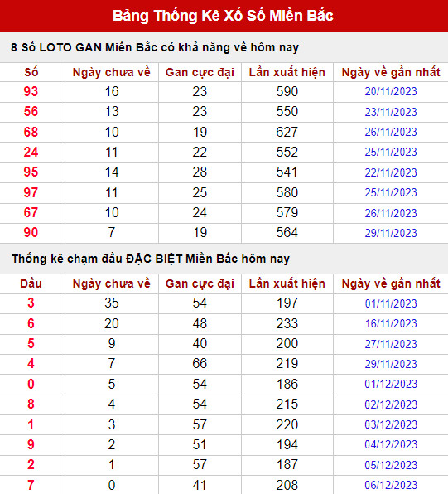
Task: Click the Đầu column header
Action: (x=31, y=283)
